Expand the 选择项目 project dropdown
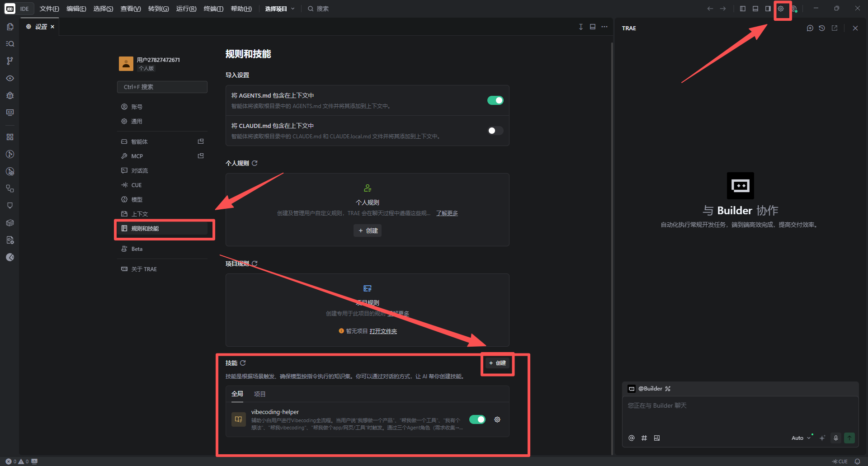 tap(280, 9)
